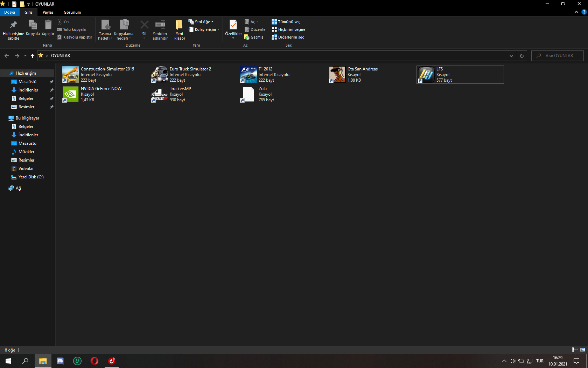The height and width of the screenshot is (368, 588).
Task: Open İndirilenler under Bu bilgisayar
Action: (27, 135)
